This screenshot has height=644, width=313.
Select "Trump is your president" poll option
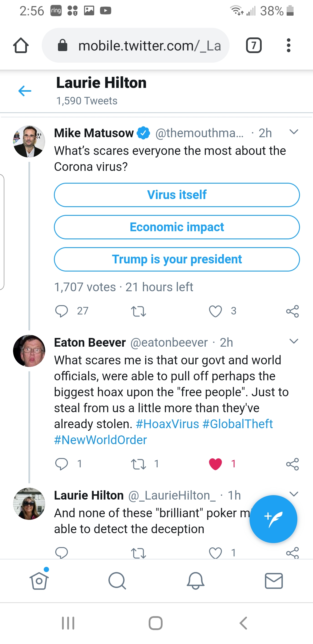177,259
